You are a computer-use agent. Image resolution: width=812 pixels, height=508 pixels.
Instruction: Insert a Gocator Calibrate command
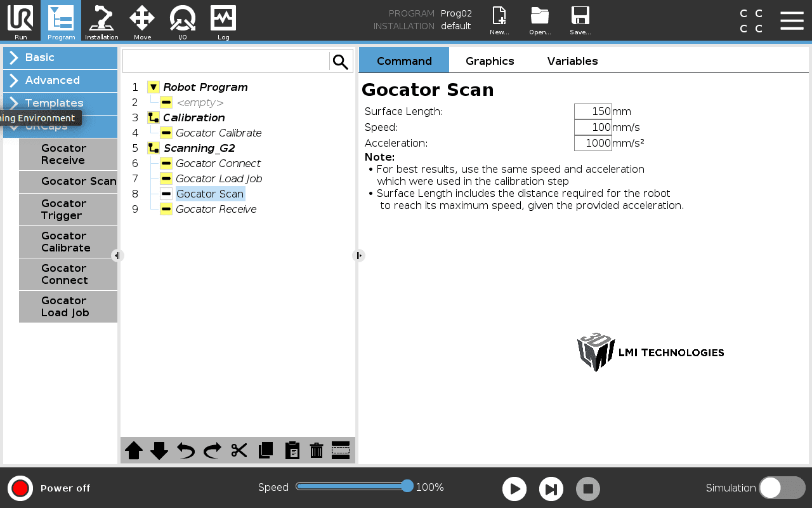pyautogui.click(x=68, y=242)
